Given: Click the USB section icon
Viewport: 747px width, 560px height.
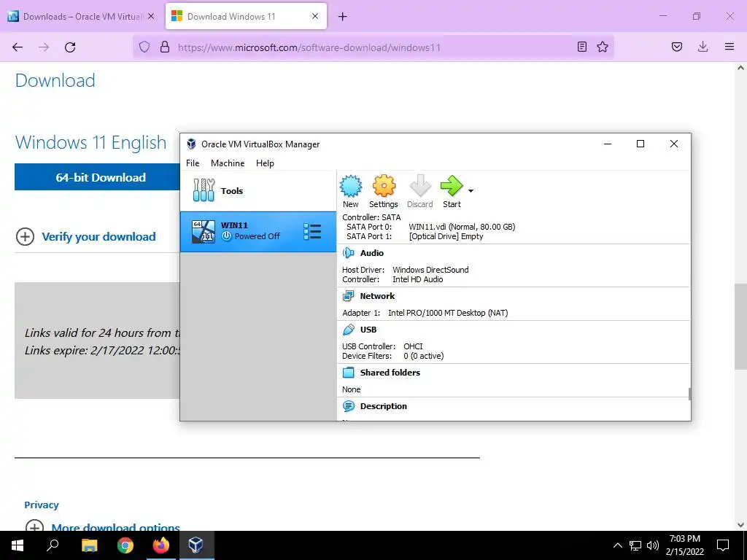Looking at the screenshot, I should point(348,330).
